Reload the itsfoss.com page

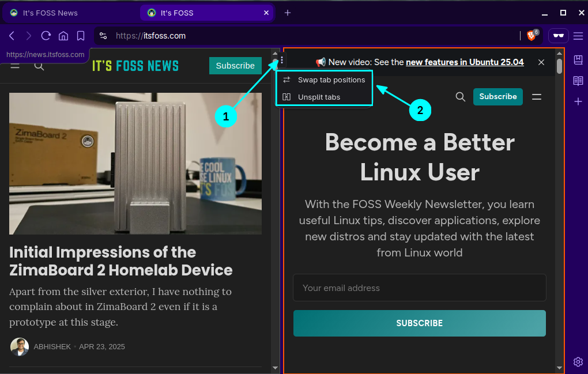pos(46,35)
